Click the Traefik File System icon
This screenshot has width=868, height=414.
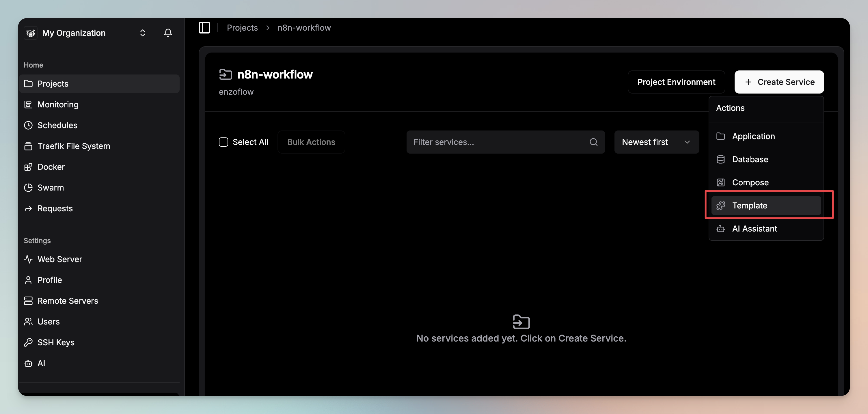pyautogui.click(x=28, y=146)
